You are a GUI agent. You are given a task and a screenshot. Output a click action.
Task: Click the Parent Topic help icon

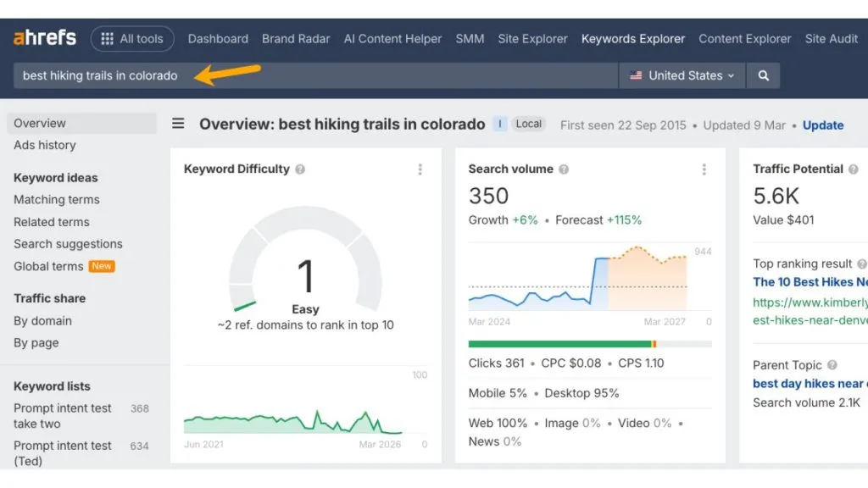832,365
